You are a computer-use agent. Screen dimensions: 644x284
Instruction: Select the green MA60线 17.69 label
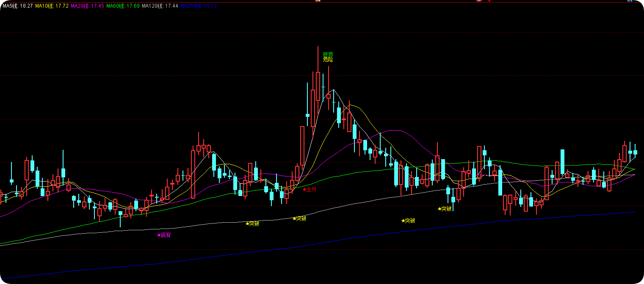point(123,6)
